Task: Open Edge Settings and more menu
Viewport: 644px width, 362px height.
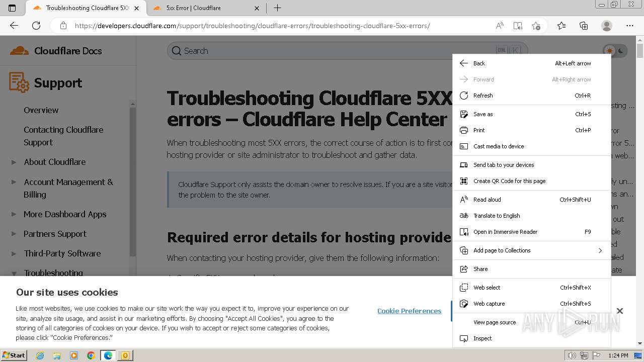Action: (x=630, y=26)
